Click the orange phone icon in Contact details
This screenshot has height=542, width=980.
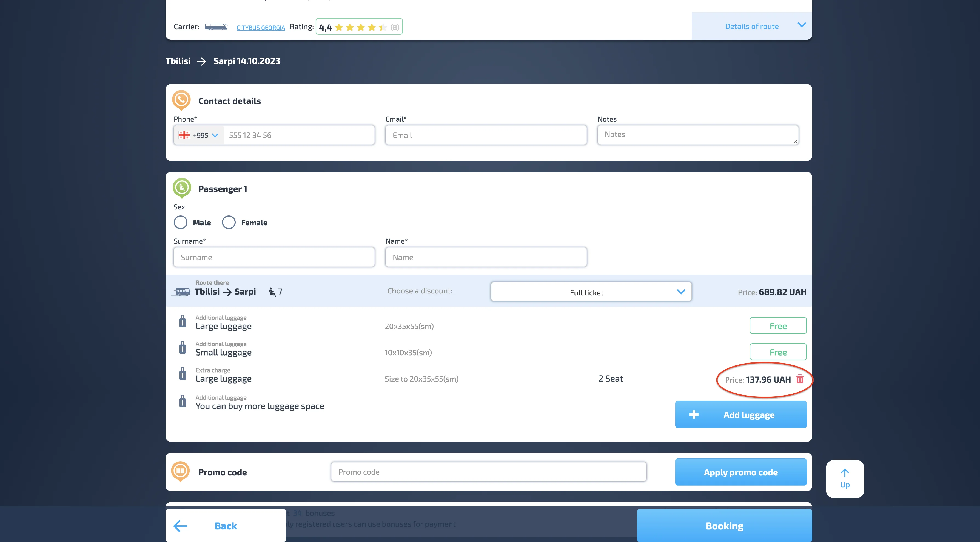coord(181,100)
